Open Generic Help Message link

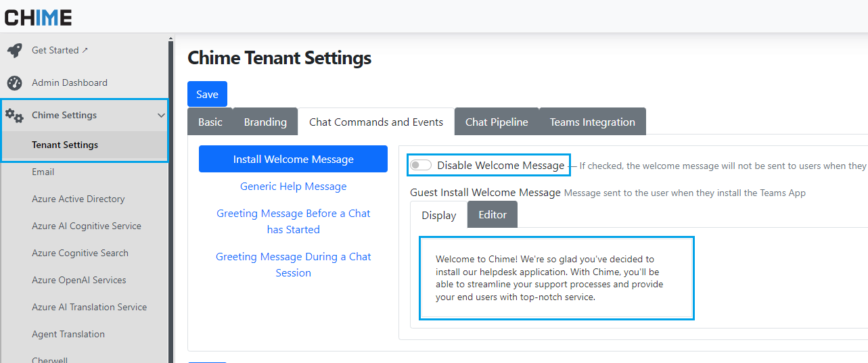click(293, 187)
